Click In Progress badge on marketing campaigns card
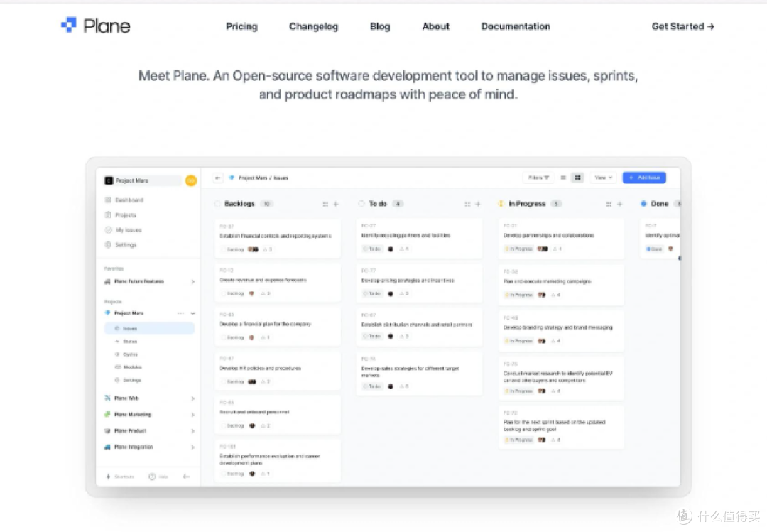This screenshot has height=532, width=767. pyautogui.click(x=518, y=295)
